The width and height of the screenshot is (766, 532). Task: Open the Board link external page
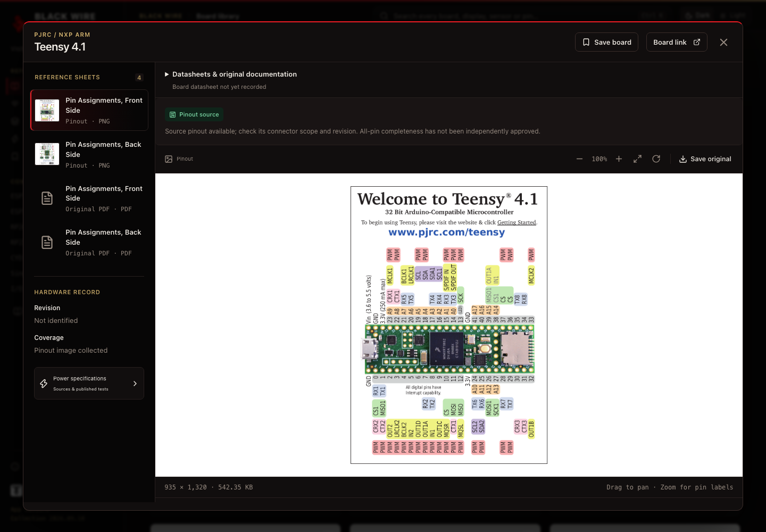(x=677, y=42)
